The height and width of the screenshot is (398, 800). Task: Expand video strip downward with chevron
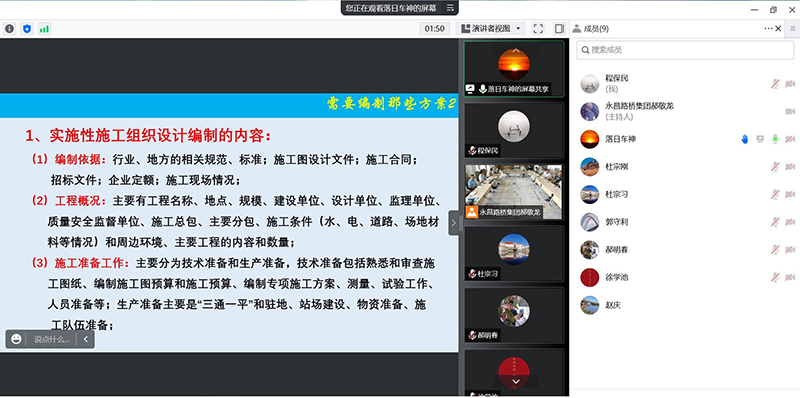coord(516,381)
